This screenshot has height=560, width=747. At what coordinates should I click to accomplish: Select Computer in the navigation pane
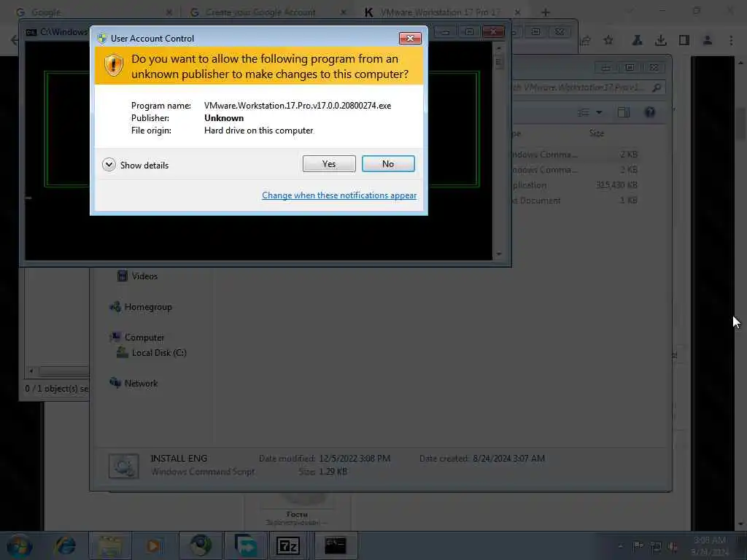144,337
